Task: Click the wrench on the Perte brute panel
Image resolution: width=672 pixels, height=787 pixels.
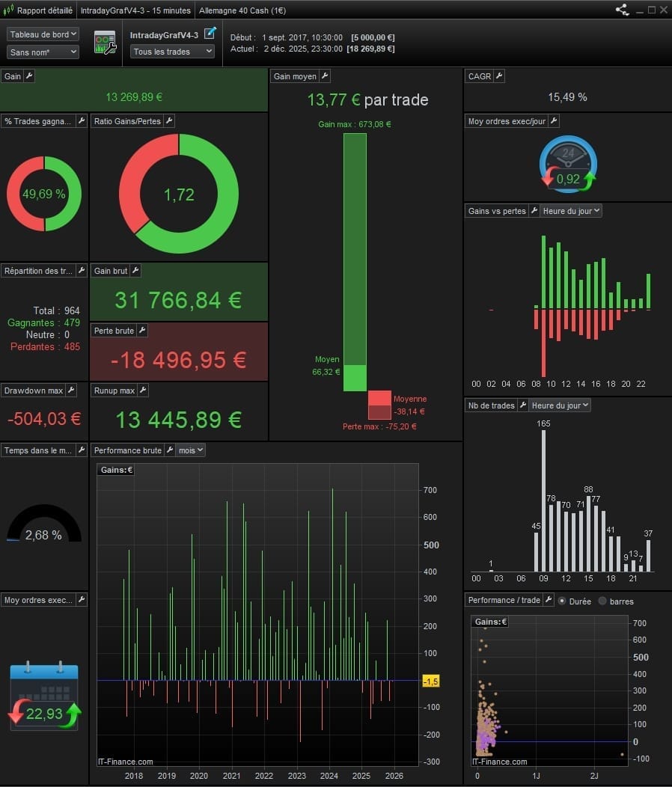Action: click(x=142, y=331)
